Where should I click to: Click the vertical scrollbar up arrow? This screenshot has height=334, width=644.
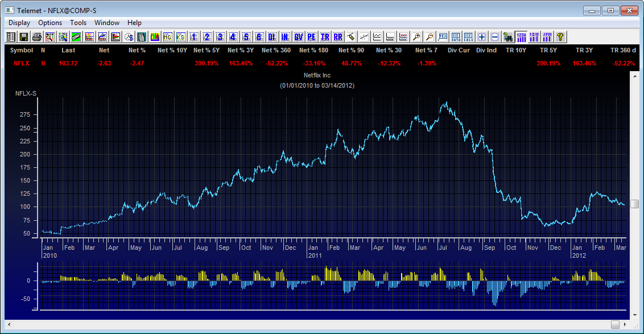(634, 76)
